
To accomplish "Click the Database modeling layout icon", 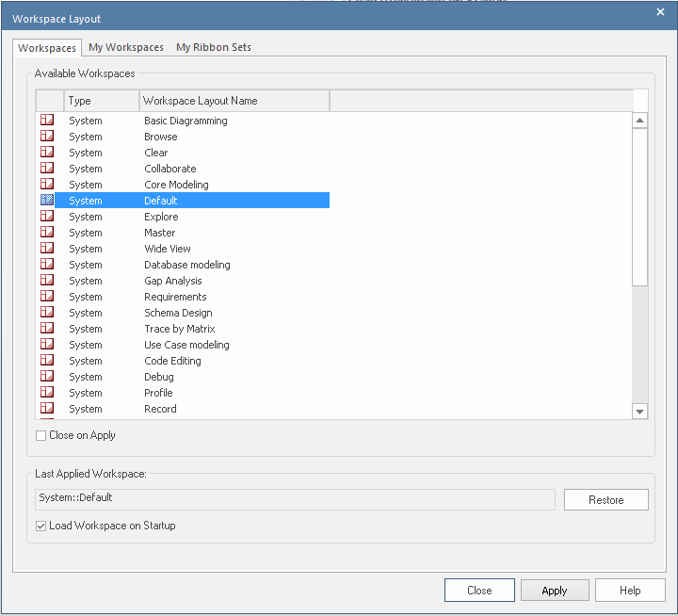I will click(x=47, y=265).
